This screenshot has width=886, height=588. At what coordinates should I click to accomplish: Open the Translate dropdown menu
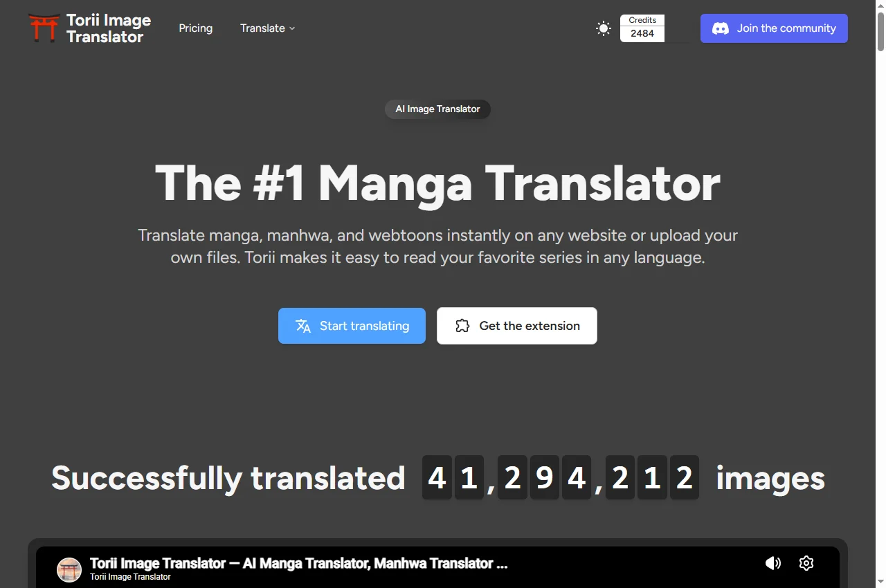point(268,28)
